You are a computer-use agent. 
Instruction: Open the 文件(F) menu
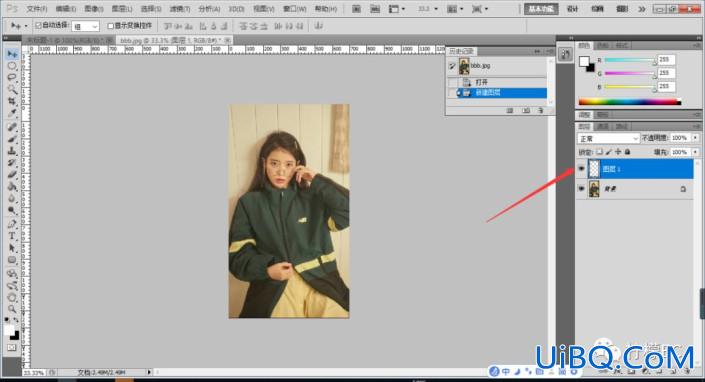(x=37, y=9)
